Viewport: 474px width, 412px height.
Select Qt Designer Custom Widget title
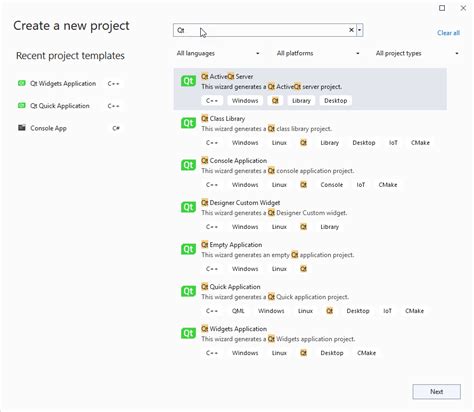[x=240, y=203]
